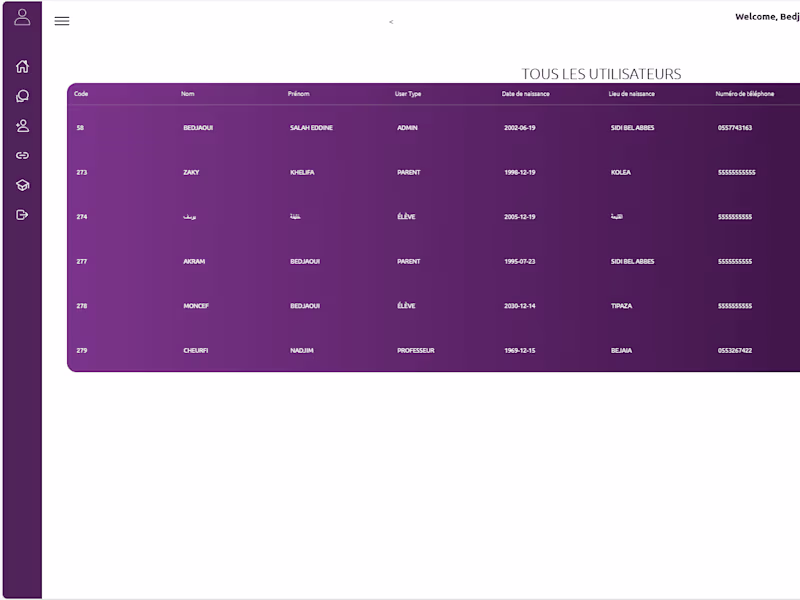Click the logout icon in sidebar

(x=22, y=215)
